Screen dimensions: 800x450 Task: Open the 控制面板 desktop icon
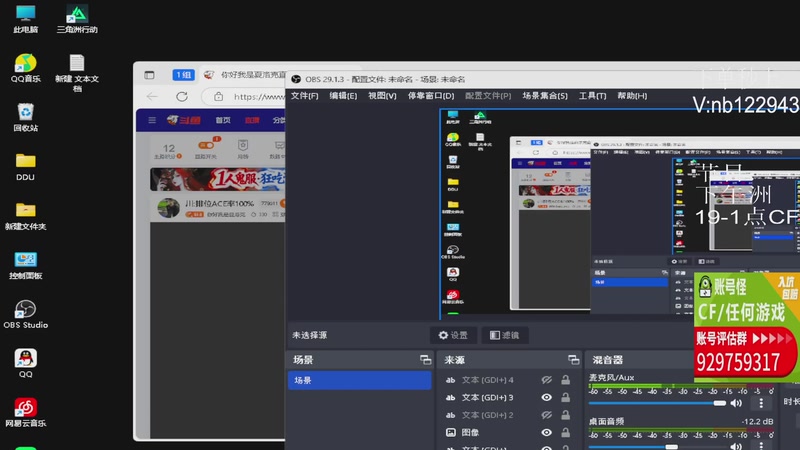coord(26,265)
